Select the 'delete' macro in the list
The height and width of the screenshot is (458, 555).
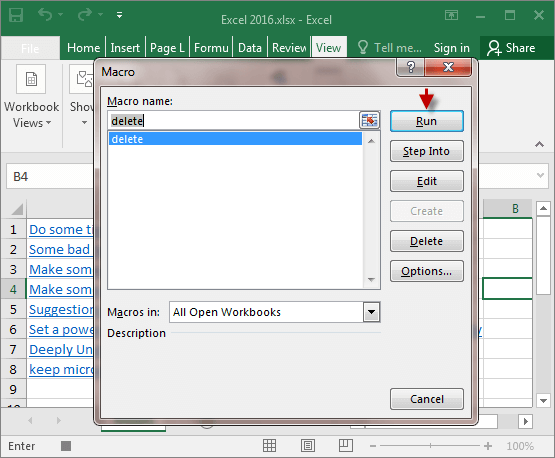click(x=235, y=139)
